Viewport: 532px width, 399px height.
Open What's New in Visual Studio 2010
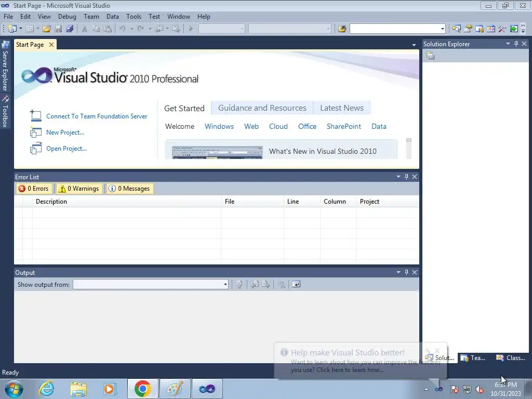[323, 151]
